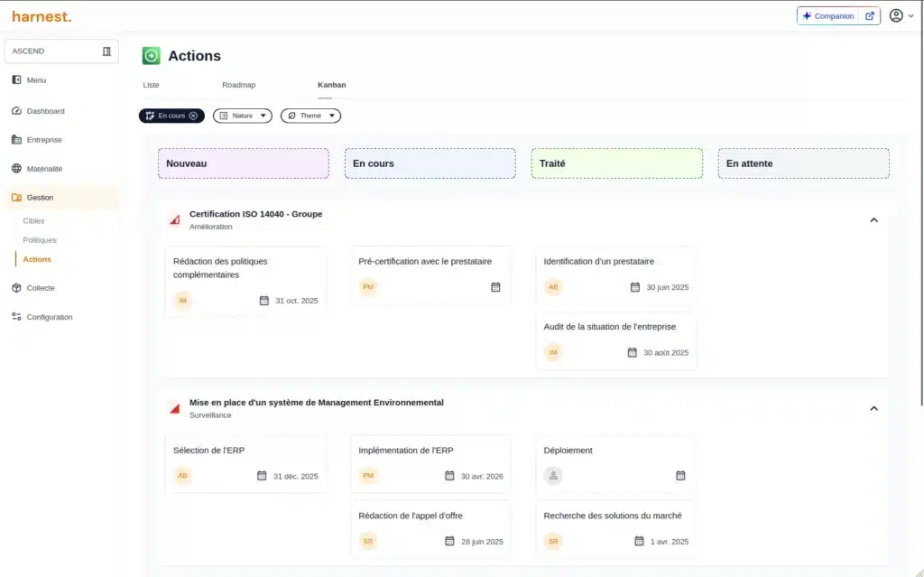Open the Nature filter dropdown
Image resolution: width=924 pixels, height=577 pixels.
click(x=243, y=116)
